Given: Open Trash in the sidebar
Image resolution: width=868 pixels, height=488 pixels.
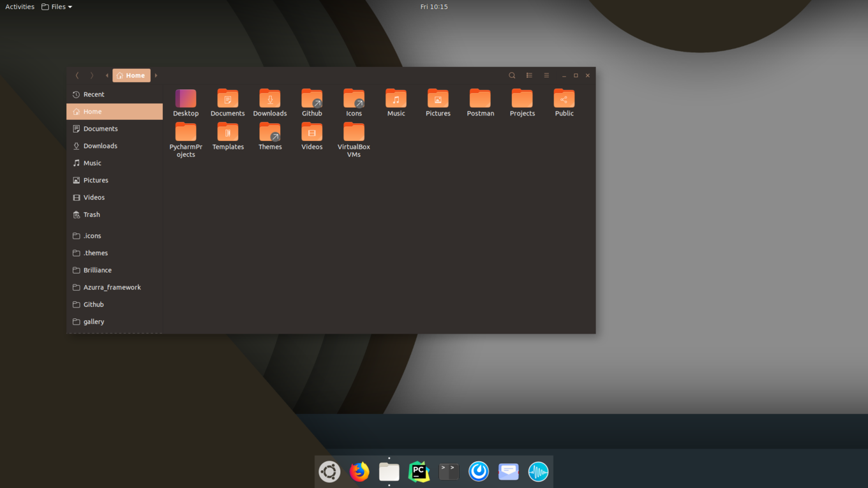Looking at the screenshot, I should click(115, 215).
